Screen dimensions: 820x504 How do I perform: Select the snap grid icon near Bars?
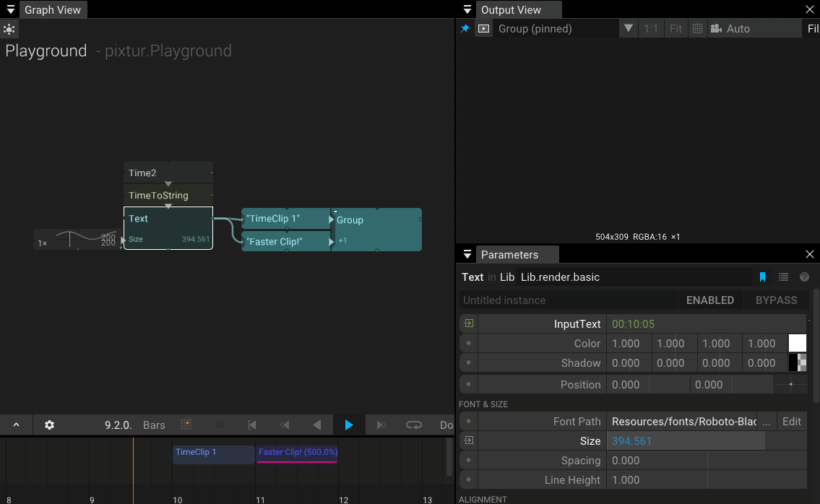coord(186,425)
